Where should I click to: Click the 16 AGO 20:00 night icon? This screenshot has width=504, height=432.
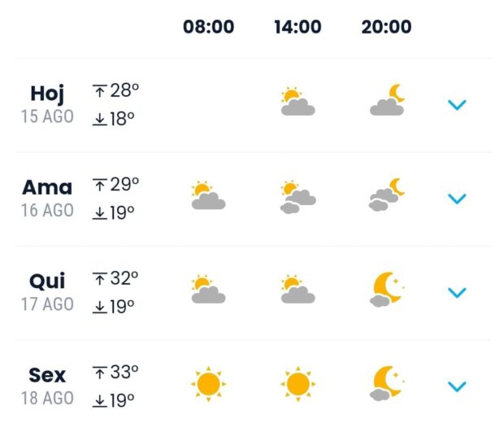click(x=387, y=196)
